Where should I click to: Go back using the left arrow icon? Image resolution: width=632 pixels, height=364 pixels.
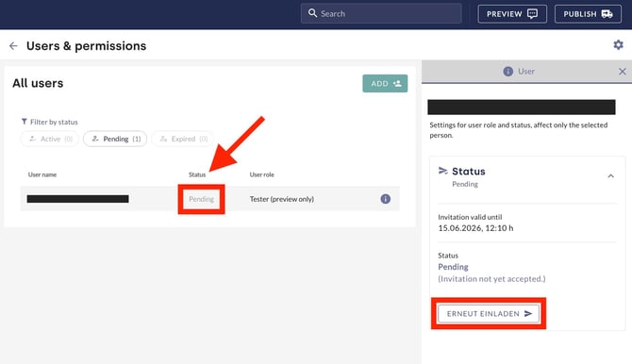point(13,46)
